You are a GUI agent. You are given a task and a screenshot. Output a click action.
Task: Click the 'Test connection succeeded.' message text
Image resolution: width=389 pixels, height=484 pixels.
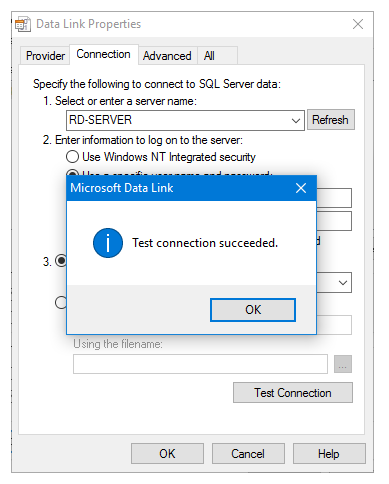pyautogui.click(x=205, y=243)
